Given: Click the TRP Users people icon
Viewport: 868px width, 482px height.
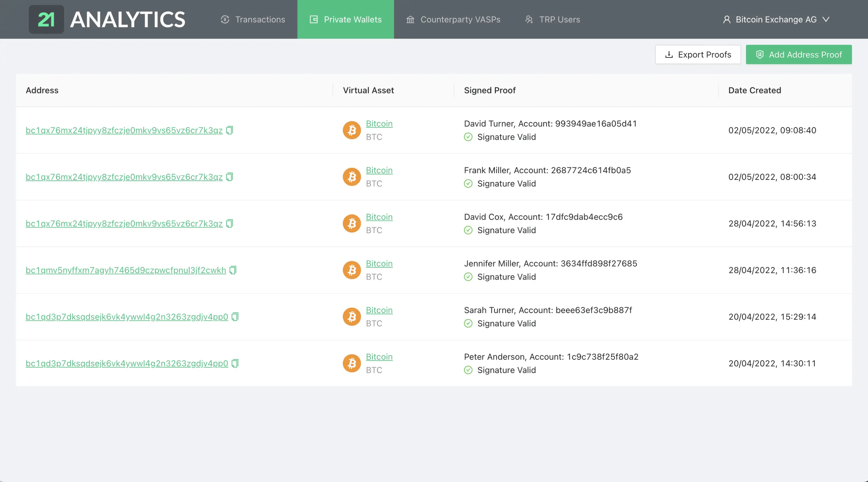Looking at the screenshot, I should tap(528, 19).
